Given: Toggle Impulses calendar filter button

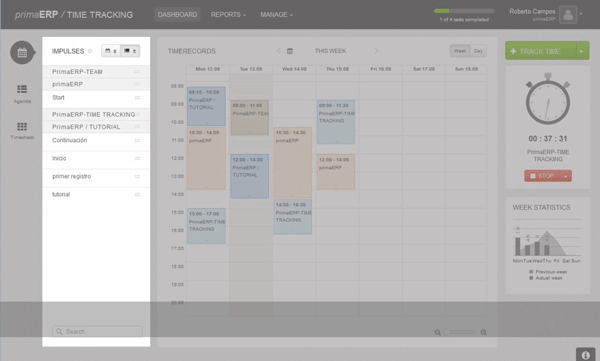Looking at the screenshot, I should click(x=111, y=51).
